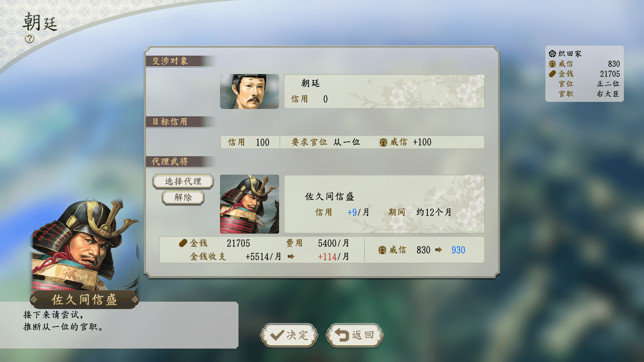Click the prestige icon in the clan info panel
This screenshot has height=362, width=644.
[552, 64]
